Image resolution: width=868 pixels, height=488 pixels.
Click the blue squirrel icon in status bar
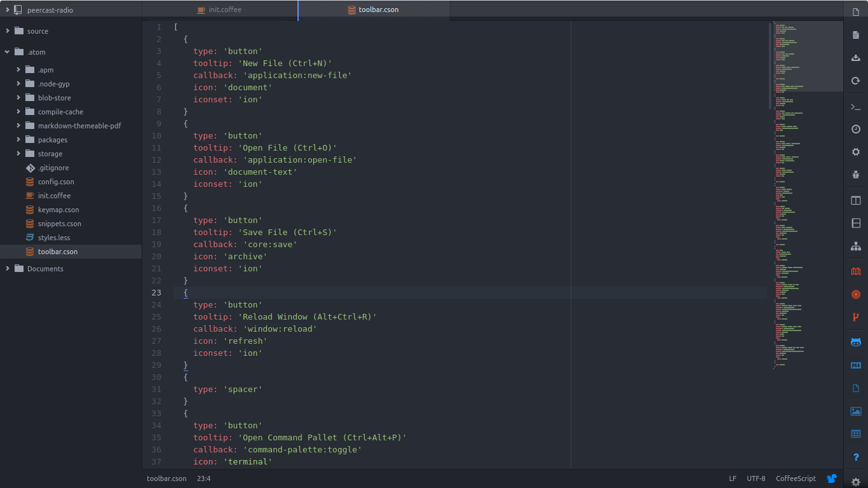point(832,478)
